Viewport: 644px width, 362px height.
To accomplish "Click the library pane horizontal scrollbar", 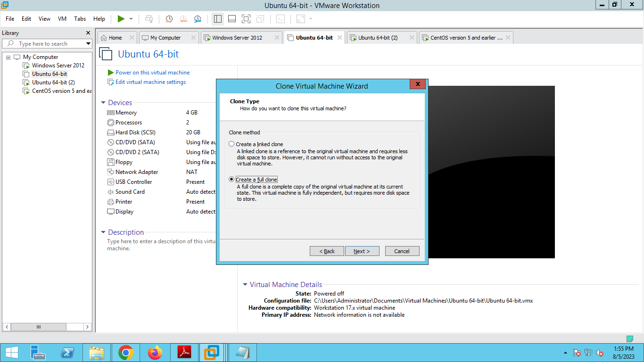I will click(x=47, y=327).
